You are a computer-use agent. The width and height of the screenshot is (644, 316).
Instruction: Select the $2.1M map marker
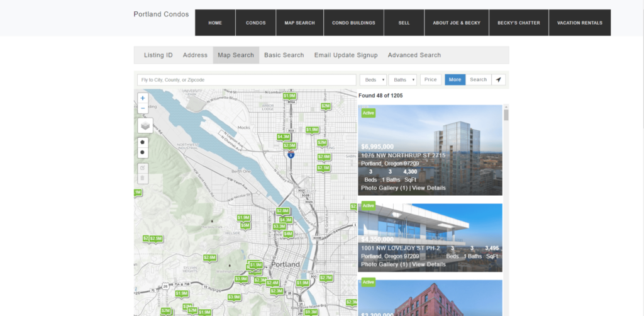pyautogui.click(x=324, y=168)
